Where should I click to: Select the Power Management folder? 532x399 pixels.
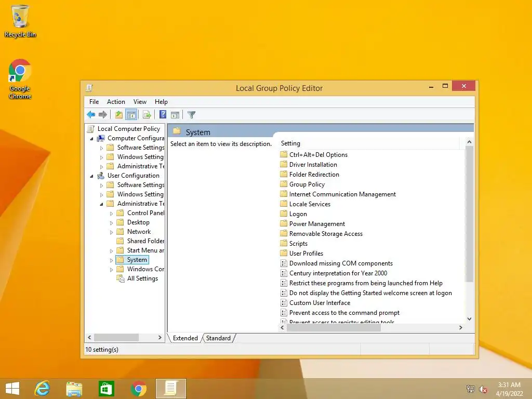coord(312,223)
